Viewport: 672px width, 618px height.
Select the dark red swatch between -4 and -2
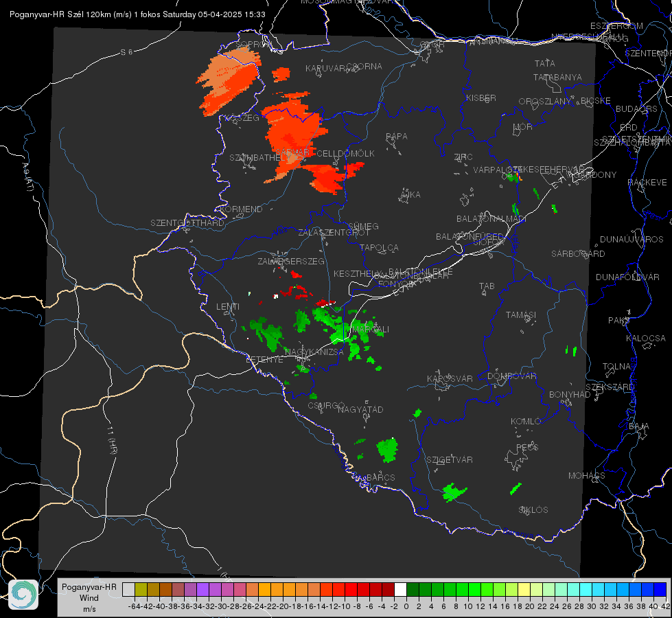pyautogui.click(x=388, y=589)
